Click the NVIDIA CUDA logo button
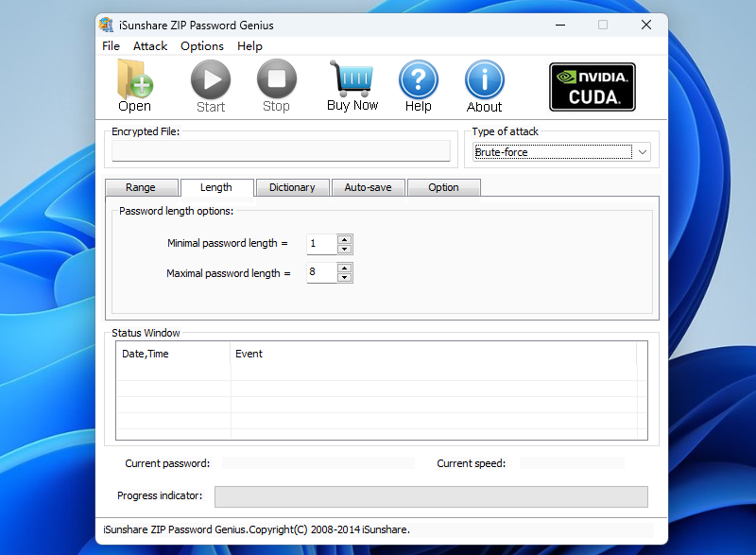This screenshot has height=555, width=756. [593, 87]
